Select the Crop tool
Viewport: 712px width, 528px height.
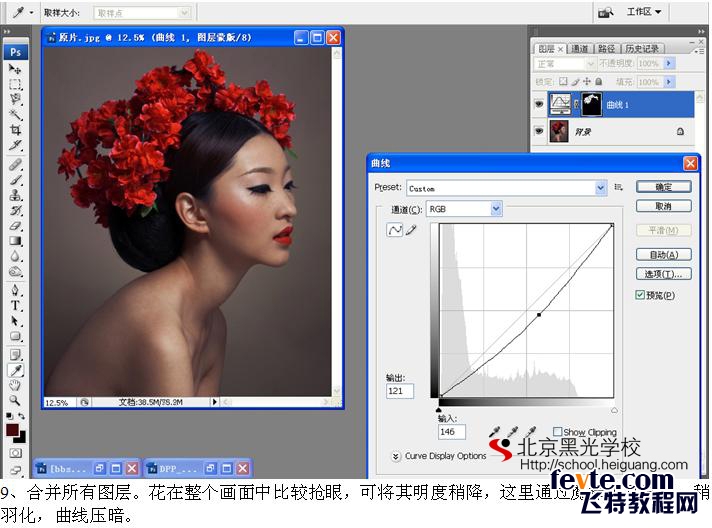pyautogui.click(x=15, y=130)
